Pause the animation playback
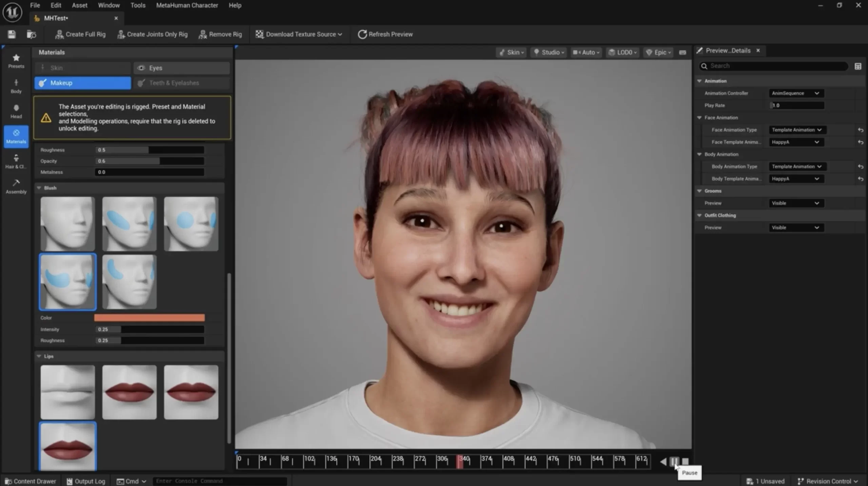Image resolution: width=868 pixels, height=486 pixels. (x=674, y=462)
